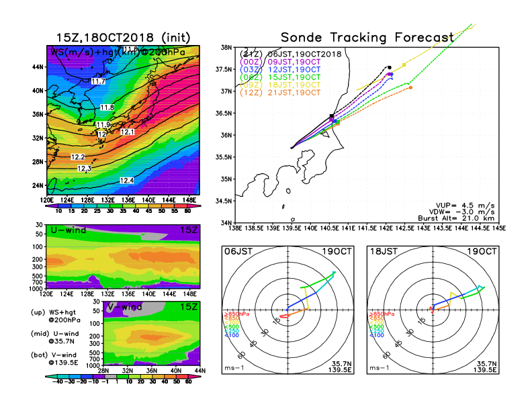The image size is (532, 411).
Task: Click the "U-wind" cross-section label
Action: click(x=69, y=230)
